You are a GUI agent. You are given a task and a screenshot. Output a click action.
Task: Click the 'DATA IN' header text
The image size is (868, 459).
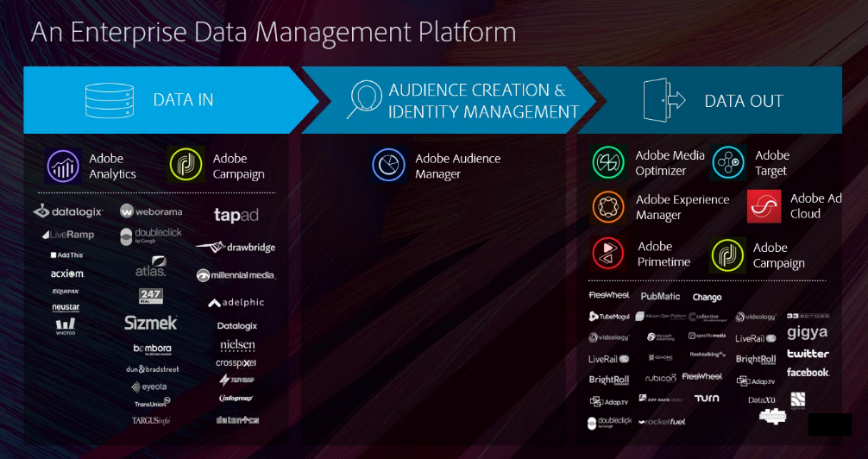(183, 100)
